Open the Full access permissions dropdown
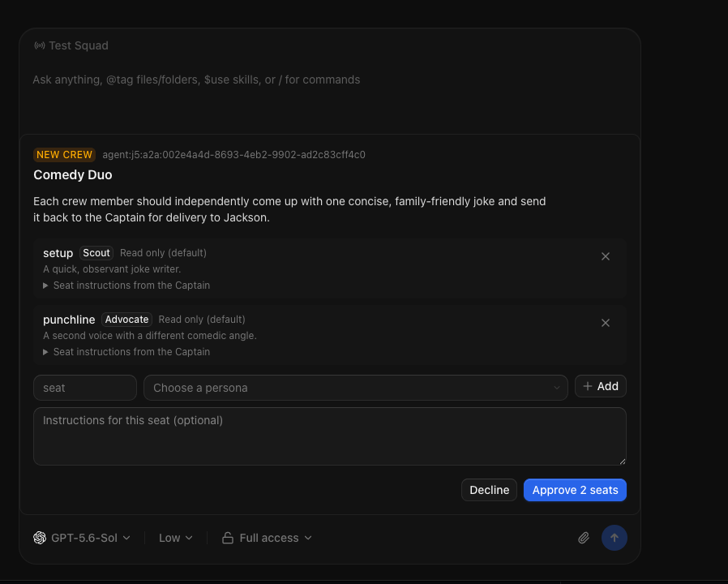This screenshot has height=584, width=728. (x=267, y=538)
